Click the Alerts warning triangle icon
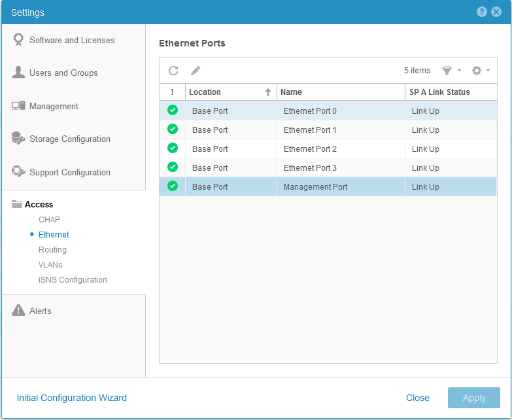The height and width of the screenshot is (420, 512). [18, 311]
